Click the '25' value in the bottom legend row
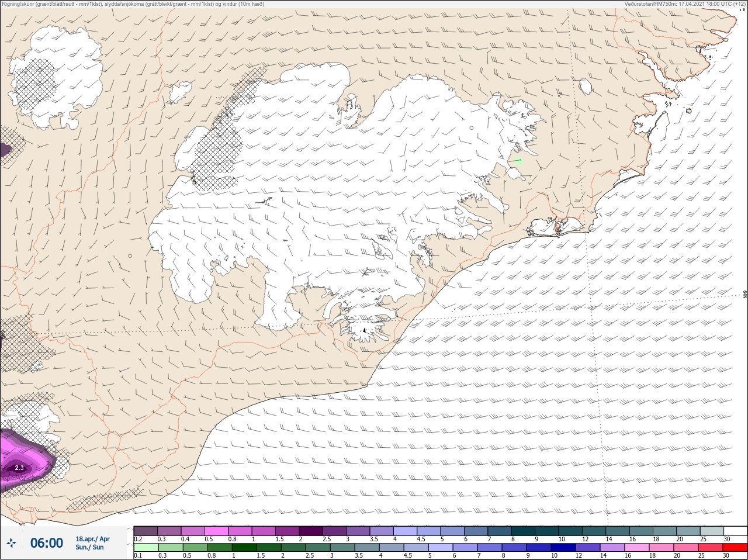Image resolution: width=748 pixels, height=560 pixels. 702,555
